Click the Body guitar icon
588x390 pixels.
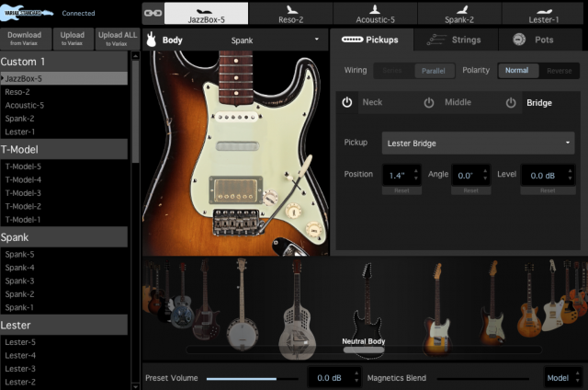[151, 40]
